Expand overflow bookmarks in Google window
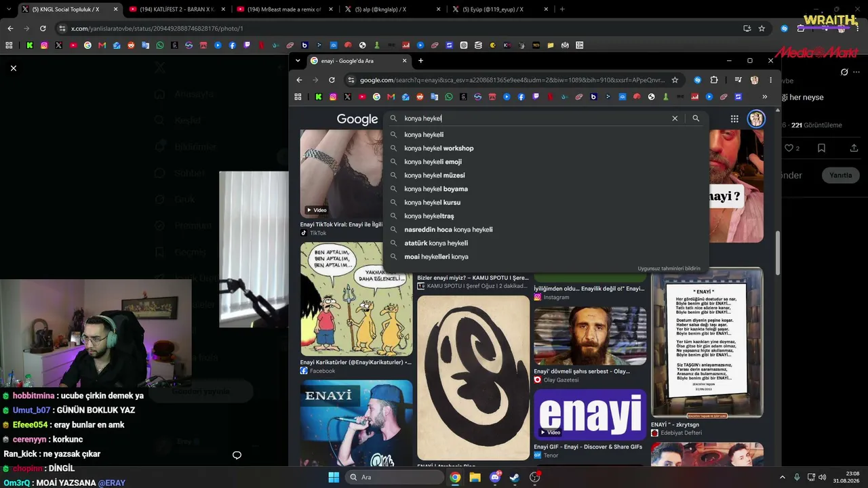Viewport: 868px width, 488px height. 764,97
